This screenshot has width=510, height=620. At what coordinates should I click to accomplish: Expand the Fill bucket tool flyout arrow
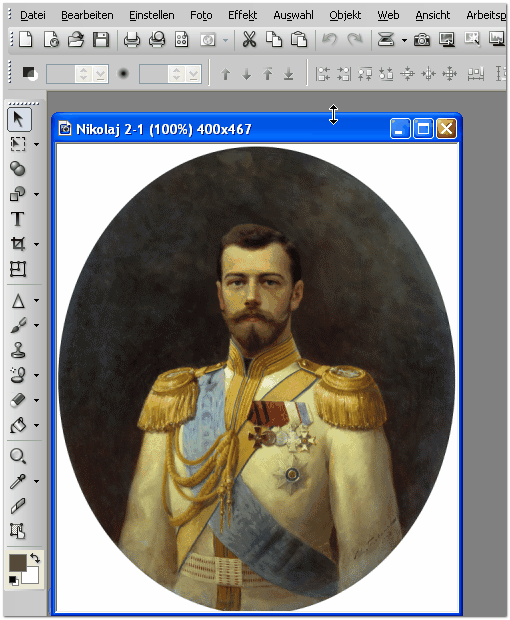point(36,425)
